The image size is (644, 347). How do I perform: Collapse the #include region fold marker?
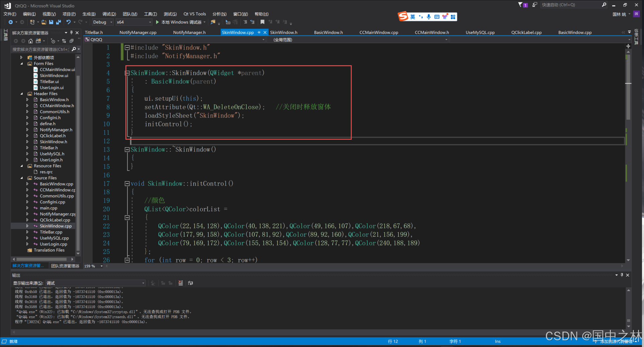(x=127, y=47)
